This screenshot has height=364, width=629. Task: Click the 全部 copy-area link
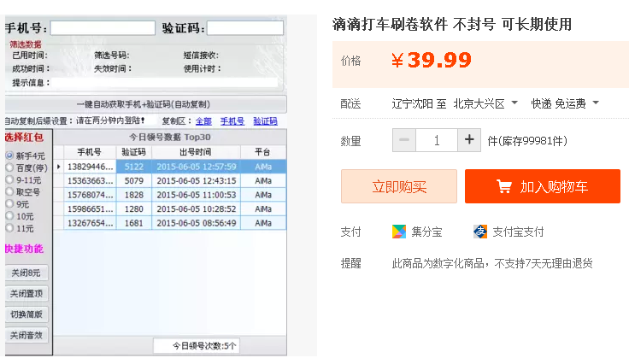203,121
